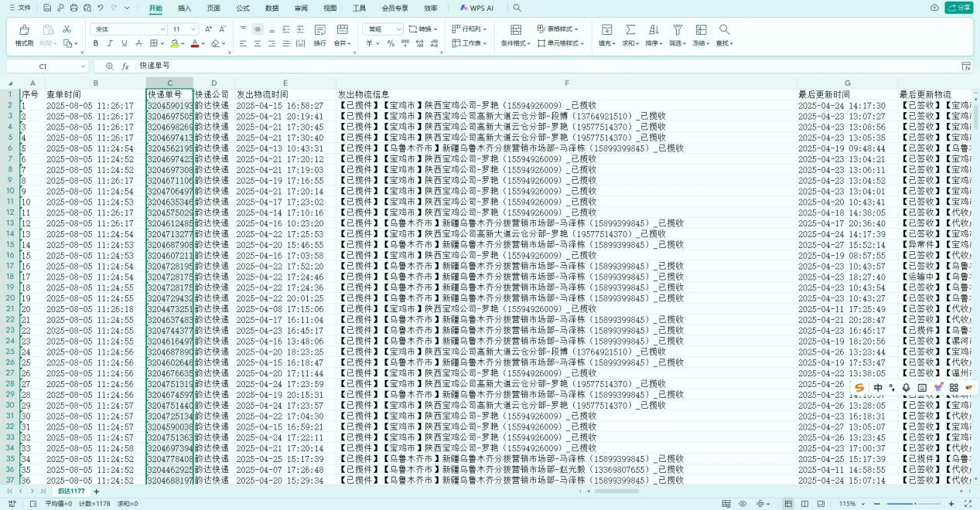
Task: Switch to the 审阅 (Review) tab
Action: 301,8
